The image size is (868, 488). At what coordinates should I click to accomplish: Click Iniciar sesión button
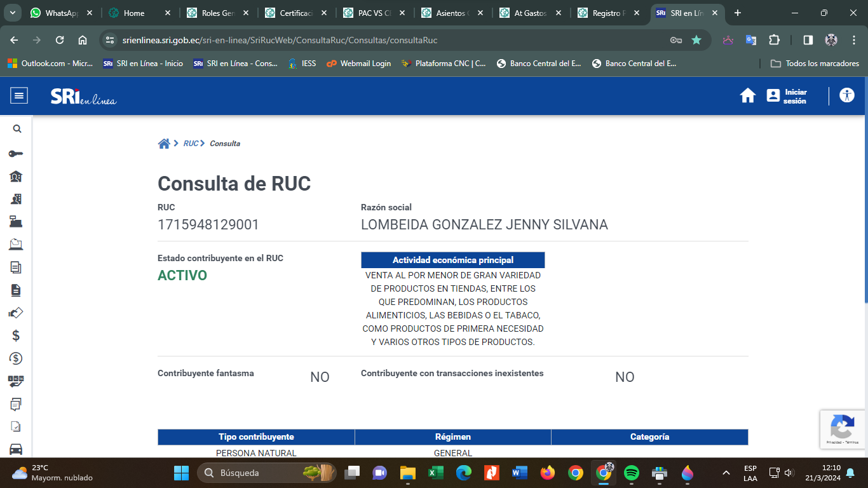pyautogui.click(x=787, y=96)
